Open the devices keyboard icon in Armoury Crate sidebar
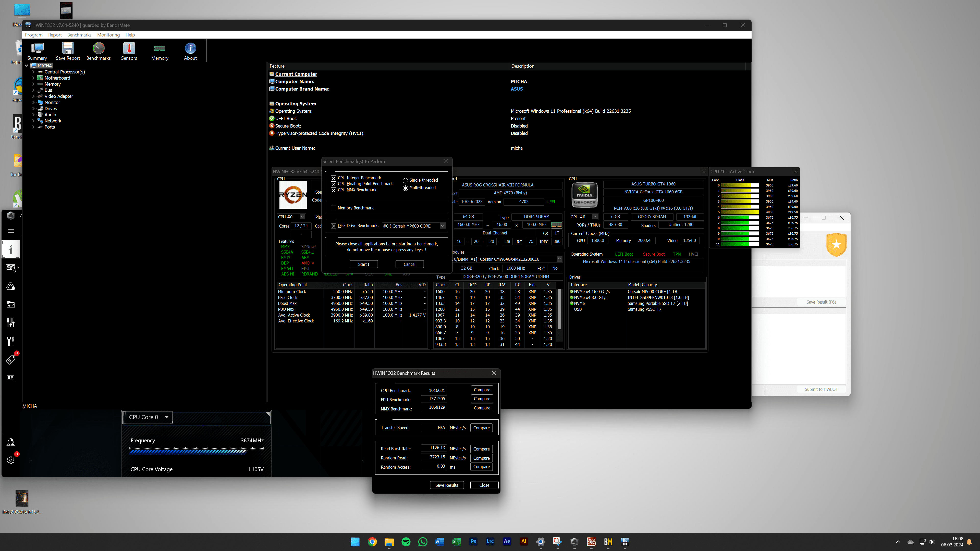Viewport: 980px width, 551px height. [x=11, y=268]
